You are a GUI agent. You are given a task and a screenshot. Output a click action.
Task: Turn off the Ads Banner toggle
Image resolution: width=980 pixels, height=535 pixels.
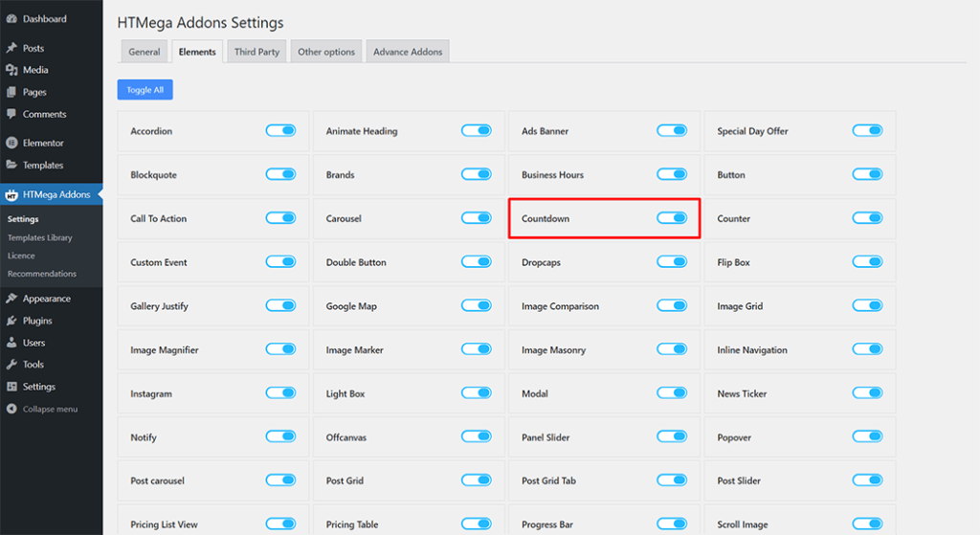(672, 130)
